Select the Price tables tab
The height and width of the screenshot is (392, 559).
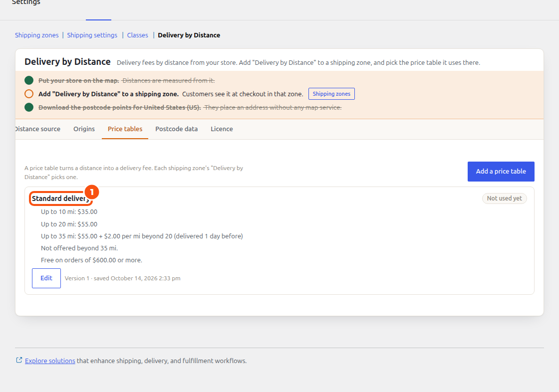(x=125, y=129)
